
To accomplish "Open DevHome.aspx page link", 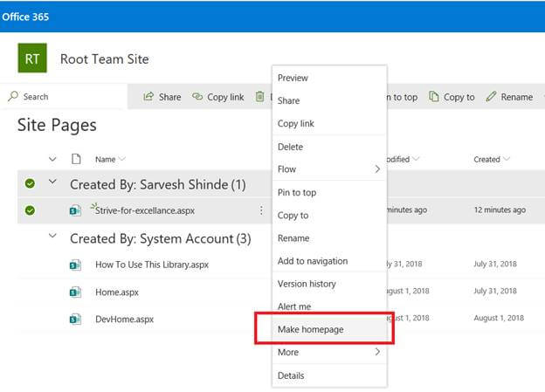I will tap(124, 319).
